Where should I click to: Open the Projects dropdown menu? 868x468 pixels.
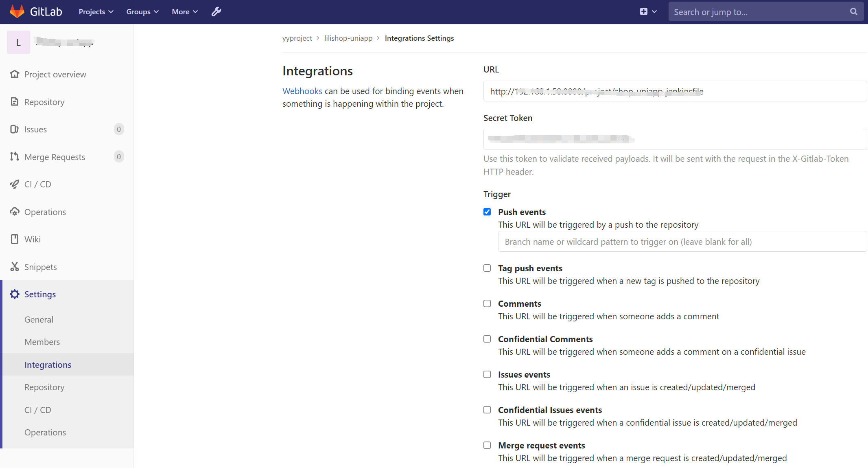pos(96,12)
